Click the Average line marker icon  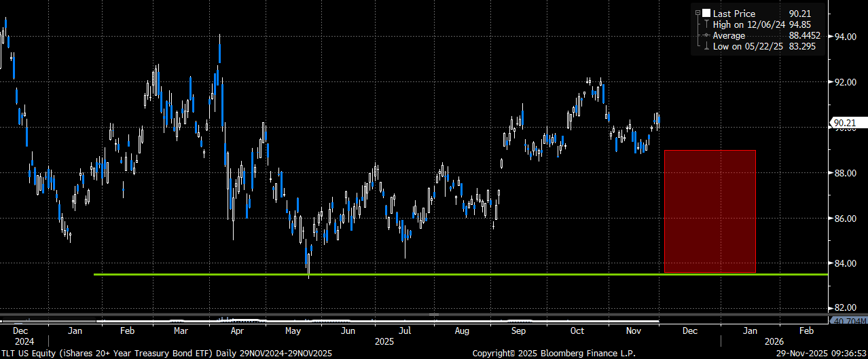[706, 35]
